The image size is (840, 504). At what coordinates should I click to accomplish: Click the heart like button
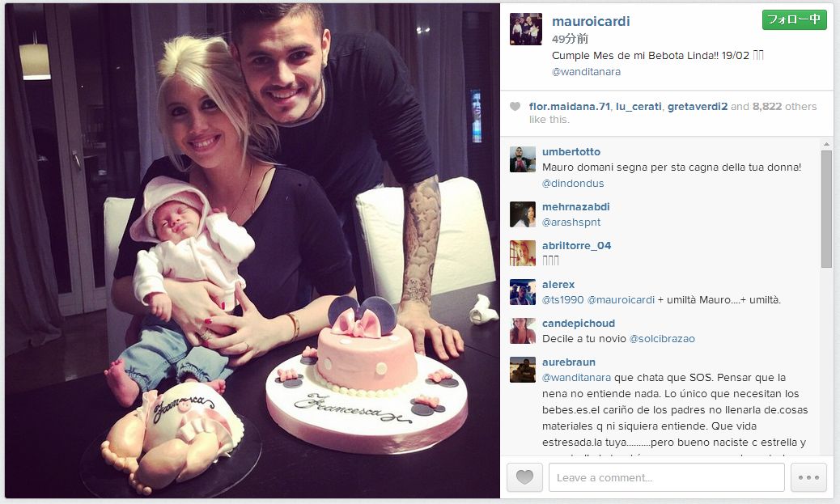(x=524, y=477)
